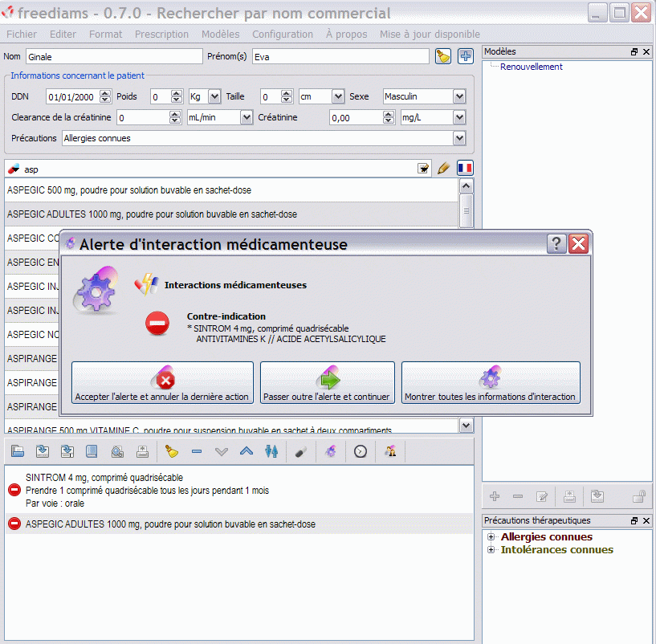Viewport: 656px width, 644px height.
Task: Click the broom clear prescription icon in toolbar
Action: tap(171, 451)
